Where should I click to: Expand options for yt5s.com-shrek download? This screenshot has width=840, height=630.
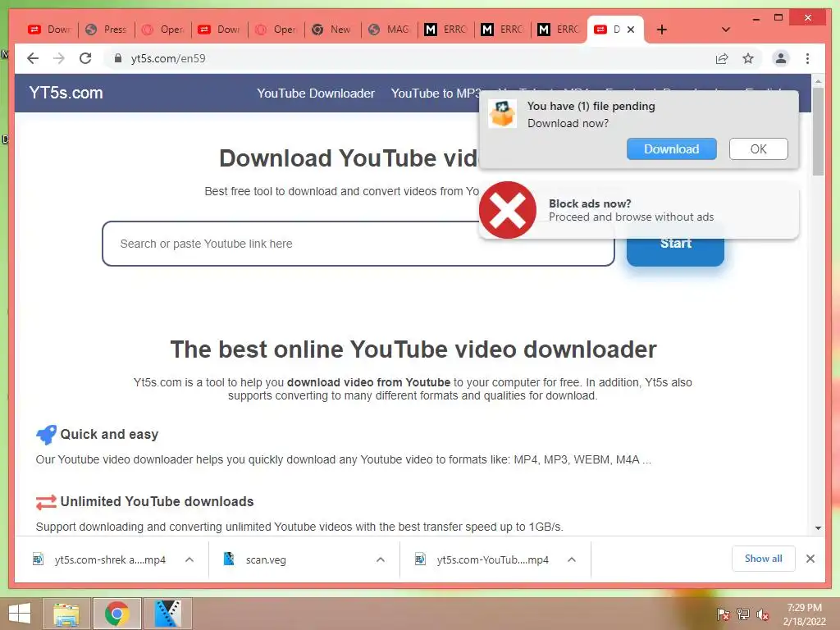click(x=189, y=559)
